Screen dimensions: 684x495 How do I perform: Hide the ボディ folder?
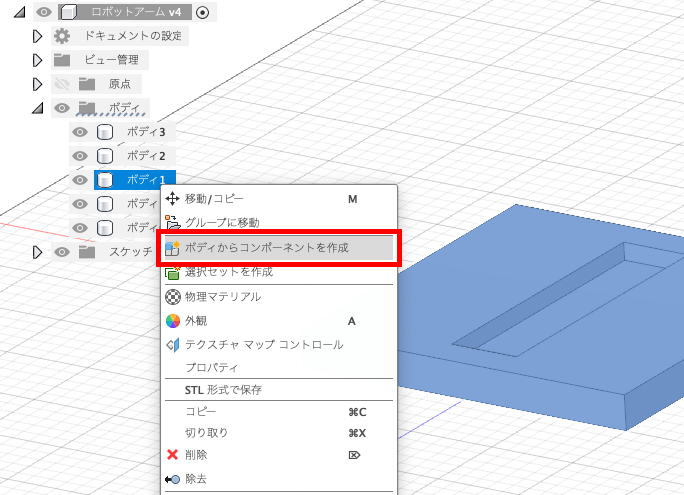62,108
